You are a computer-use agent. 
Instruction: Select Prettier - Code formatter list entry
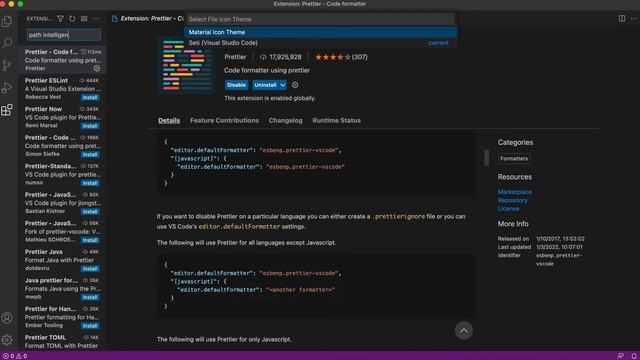point(62,60)
